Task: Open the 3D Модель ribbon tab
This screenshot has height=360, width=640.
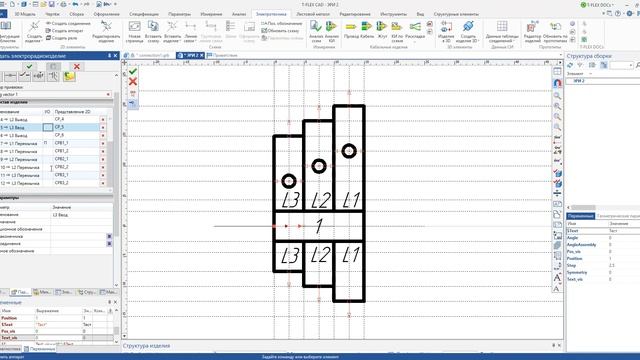Action: click(x=25, y=14)
